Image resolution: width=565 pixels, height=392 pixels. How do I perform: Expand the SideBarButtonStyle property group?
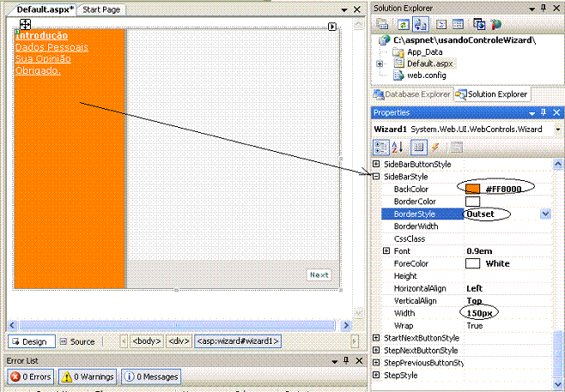376,164
